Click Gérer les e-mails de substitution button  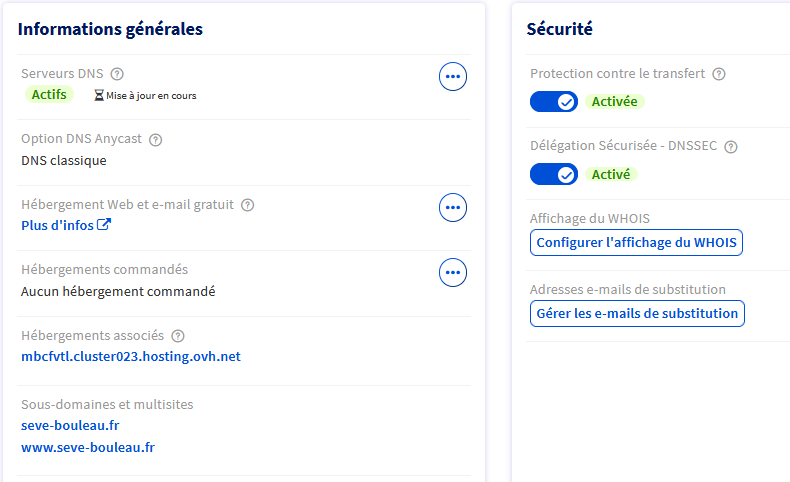pyautogui.click(x=637, y=313)
